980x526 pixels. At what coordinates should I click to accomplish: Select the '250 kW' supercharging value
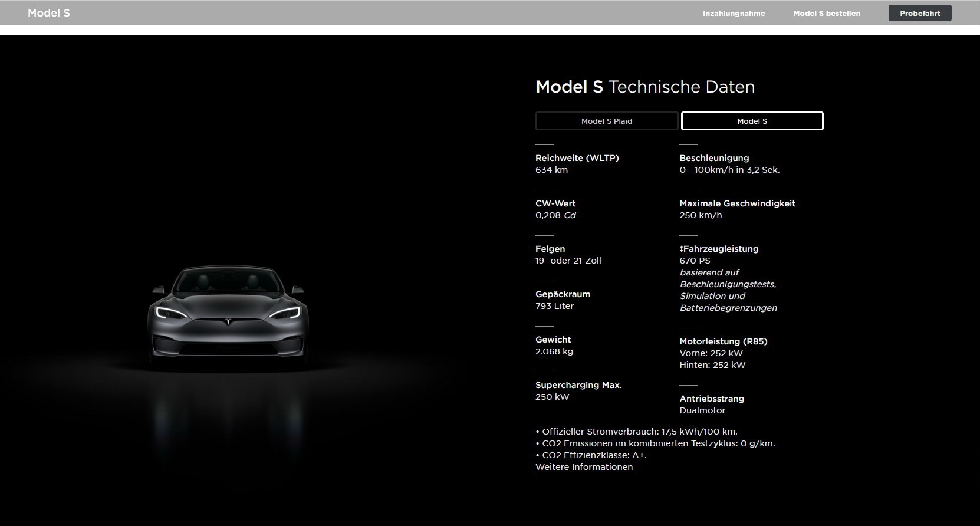pos(552,397)
